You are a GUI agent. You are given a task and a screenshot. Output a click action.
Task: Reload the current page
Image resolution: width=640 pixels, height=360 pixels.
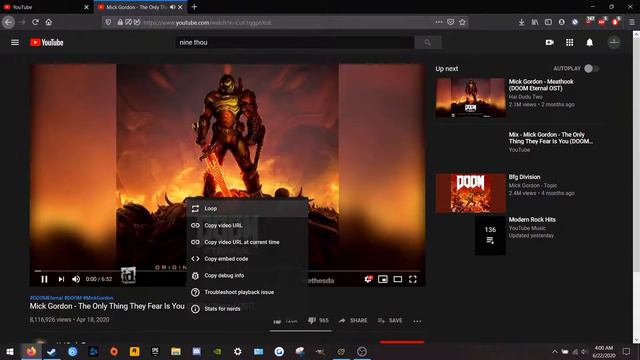tap(36, 22)
